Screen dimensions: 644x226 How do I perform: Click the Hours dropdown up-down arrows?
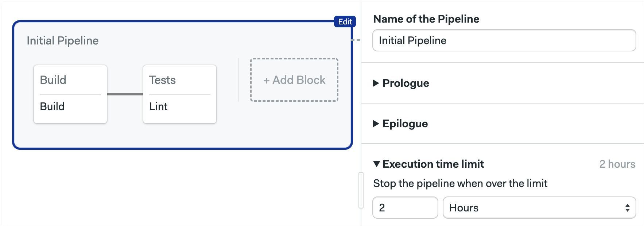point(627,208)
